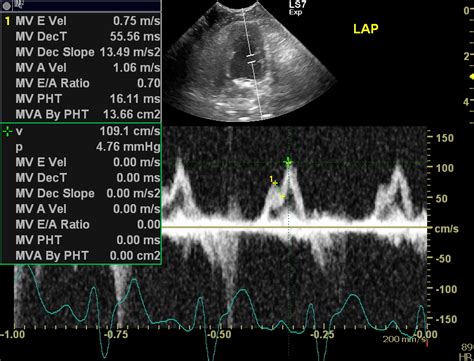Screen dimensions: 474x361
Task: Click the -0.25 time axis label
Action: [322, 334]
